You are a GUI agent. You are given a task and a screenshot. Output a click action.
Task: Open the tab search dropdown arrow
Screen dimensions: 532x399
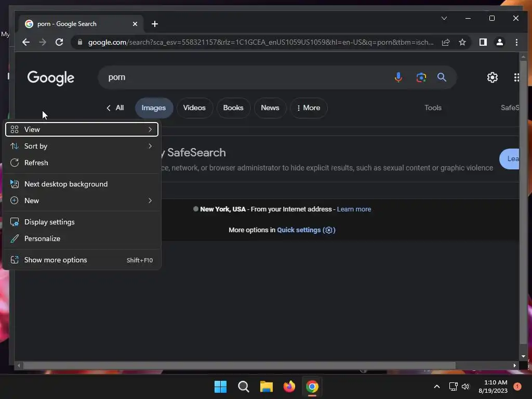tap(444, 18)
